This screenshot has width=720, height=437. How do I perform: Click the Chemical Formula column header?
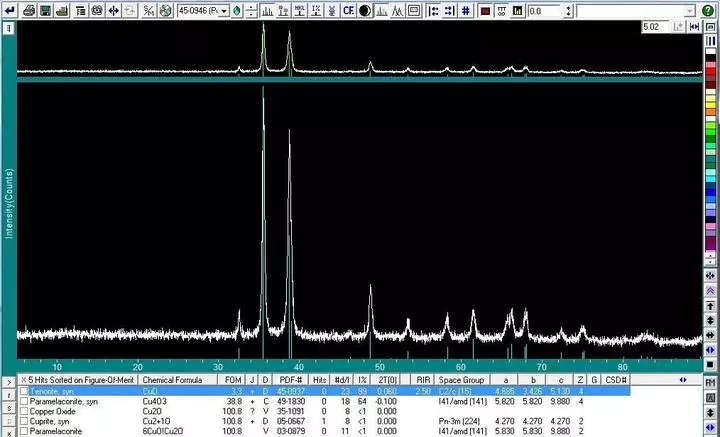tap(172, 380)
